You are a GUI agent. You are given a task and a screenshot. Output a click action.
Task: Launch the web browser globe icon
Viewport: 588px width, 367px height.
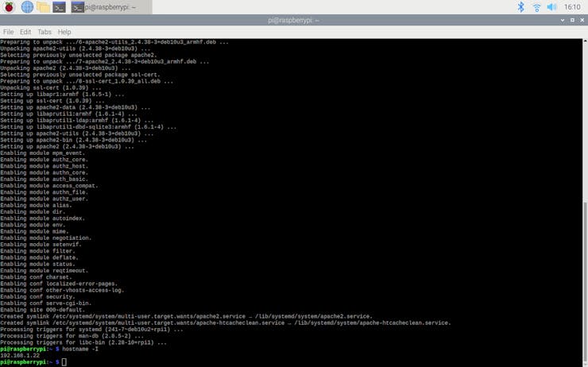coord(27,6)
